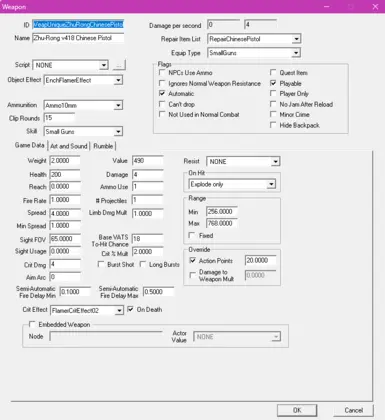The image size is (385, 420).
Task: Close the Weapon dialog window
Action: click(375, 7)
